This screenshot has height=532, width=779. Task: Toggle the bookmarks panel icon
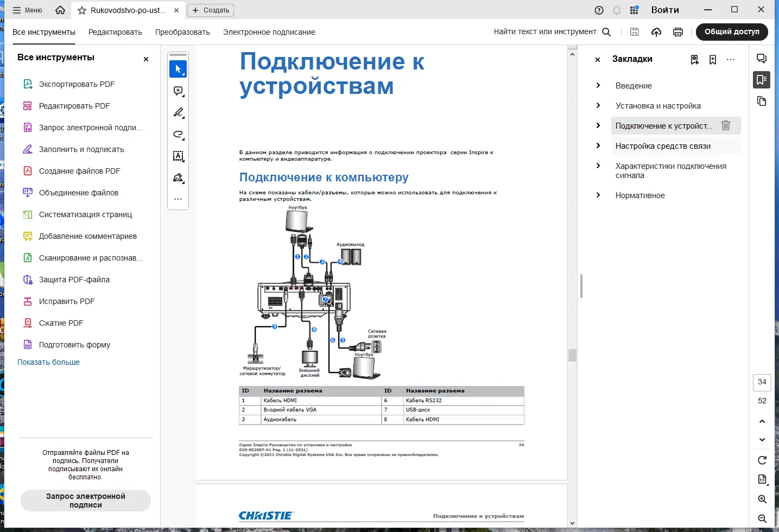762,80
